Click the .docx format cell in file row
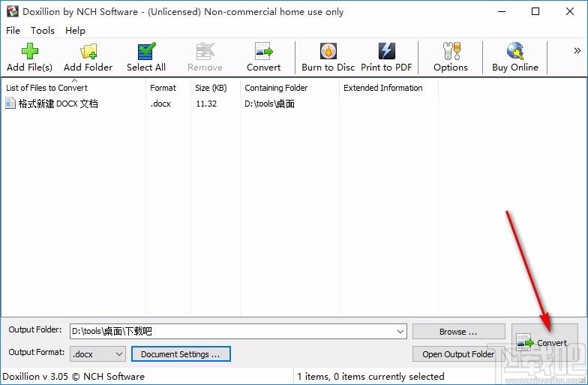This screenshot has height=385, width=588. click(160, 104)
